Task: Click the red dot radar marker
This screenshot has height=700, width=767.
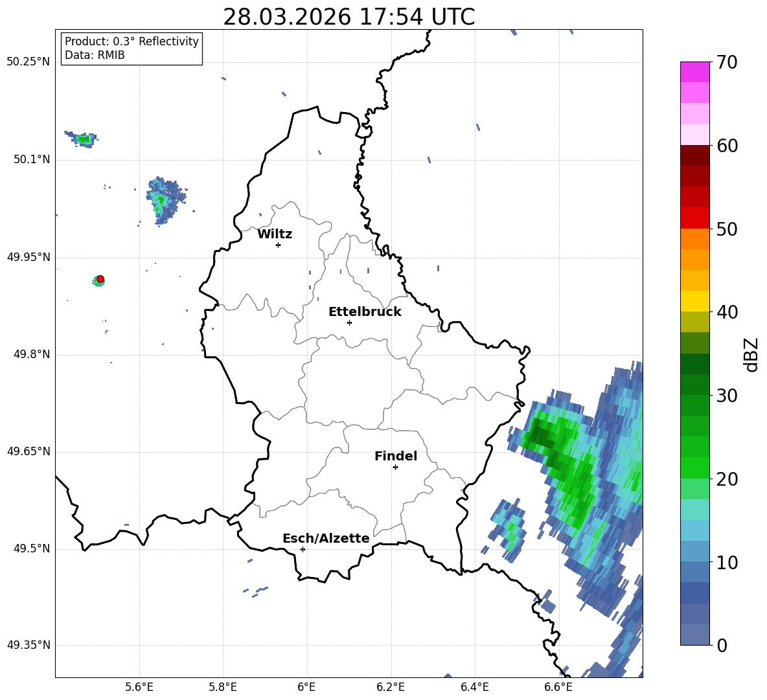Action: pyautogui.click(x=100, y=279)
